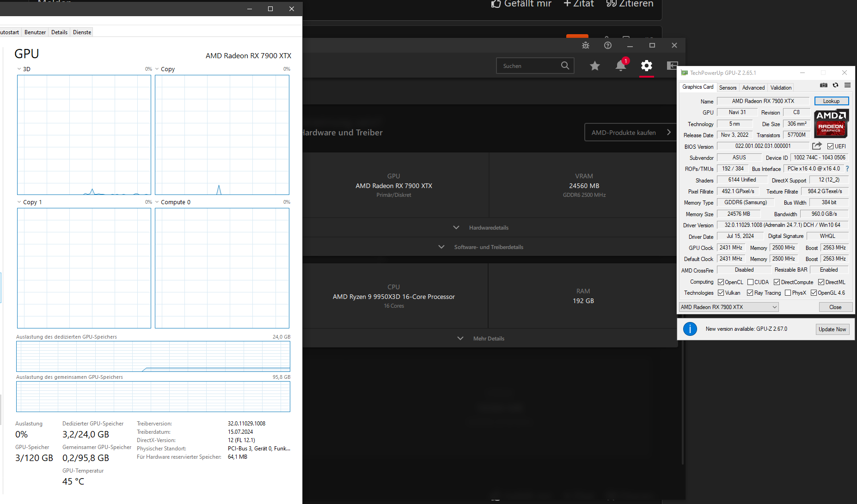Click the Bus Interface question mark in GPU-Z
This screenshot has width=857, height=504.
(x=847, y=169)
